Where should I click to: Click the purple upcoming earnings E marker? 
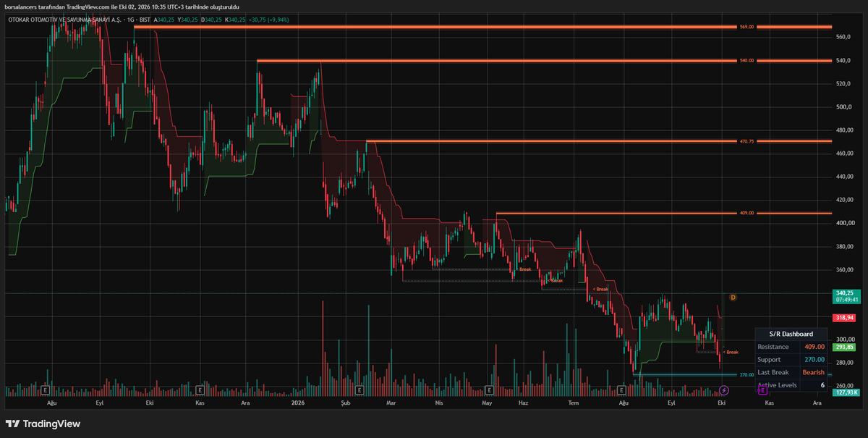[762, 390]
